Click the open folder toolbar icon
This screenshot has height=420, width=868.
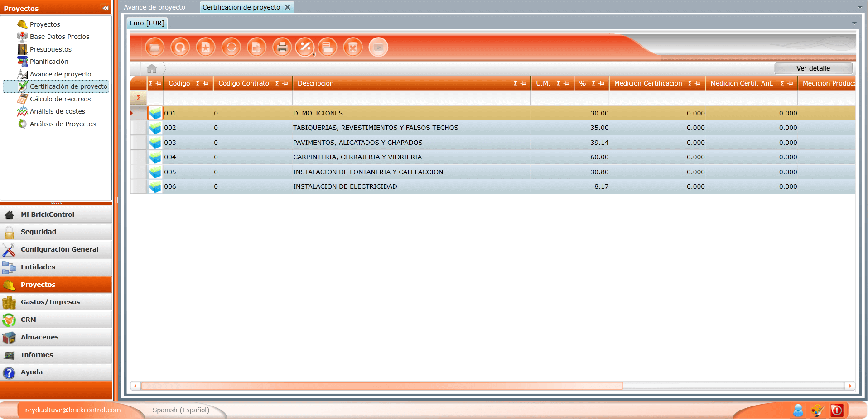[x=154, y=48]
